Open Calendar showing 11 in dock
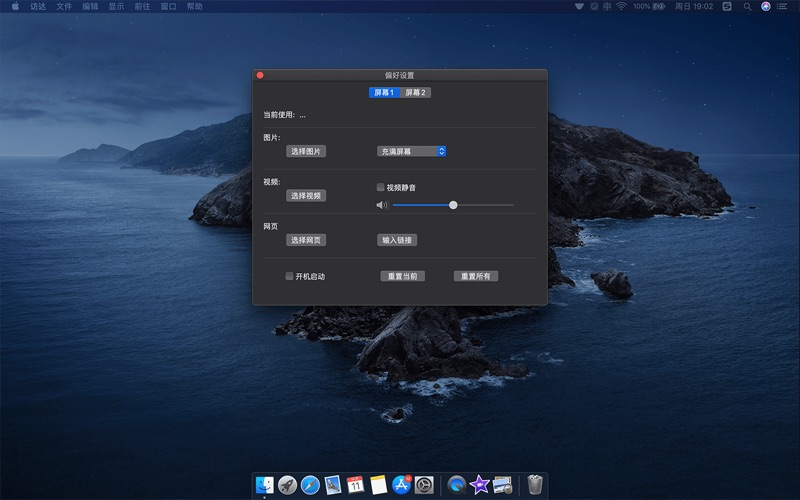The image size is (800, 500). pyautogui.click(x=356, y=485)
